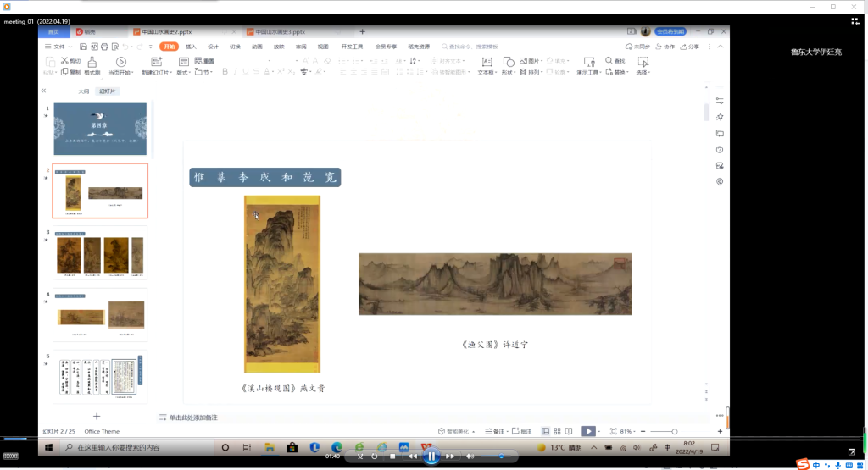Image resolution: width=868 pixels, height=470 pixels.
Task: Open the help question-mark icon in right sidebar
Action: 720,149
